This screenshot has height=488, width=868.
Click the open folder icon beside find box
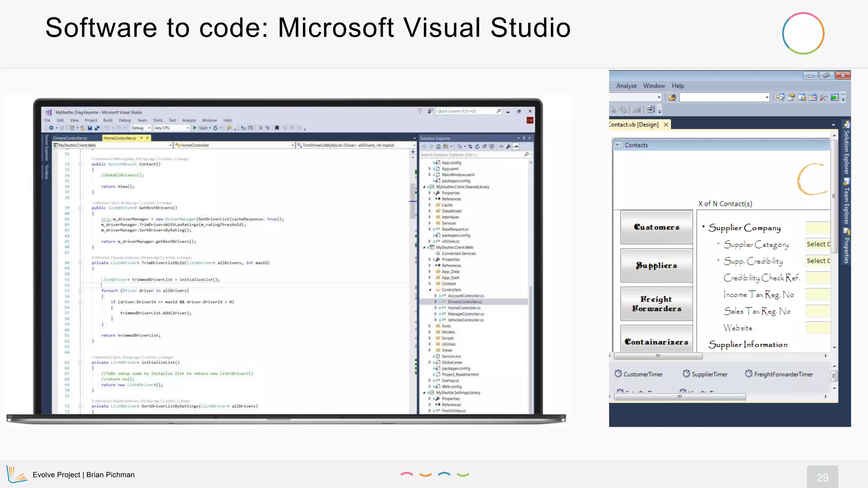[672, 97]
